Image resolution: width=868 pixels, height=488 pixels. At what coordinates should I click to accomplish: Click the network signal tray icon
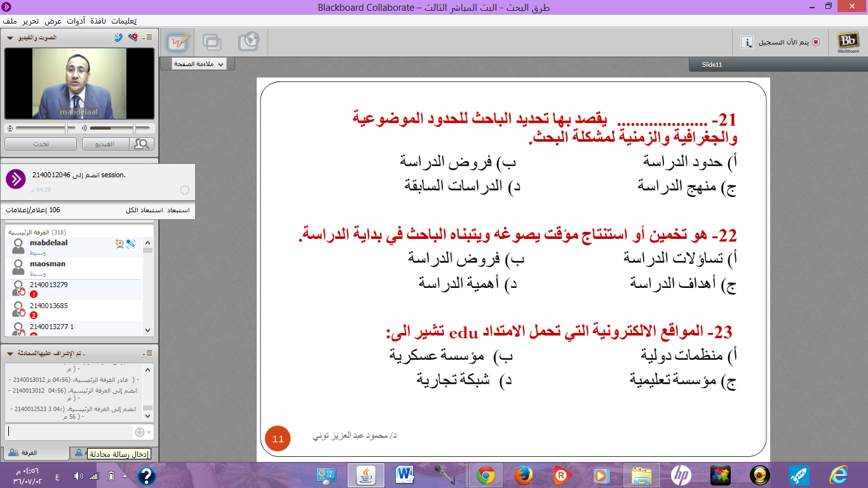tap(94, 476)
